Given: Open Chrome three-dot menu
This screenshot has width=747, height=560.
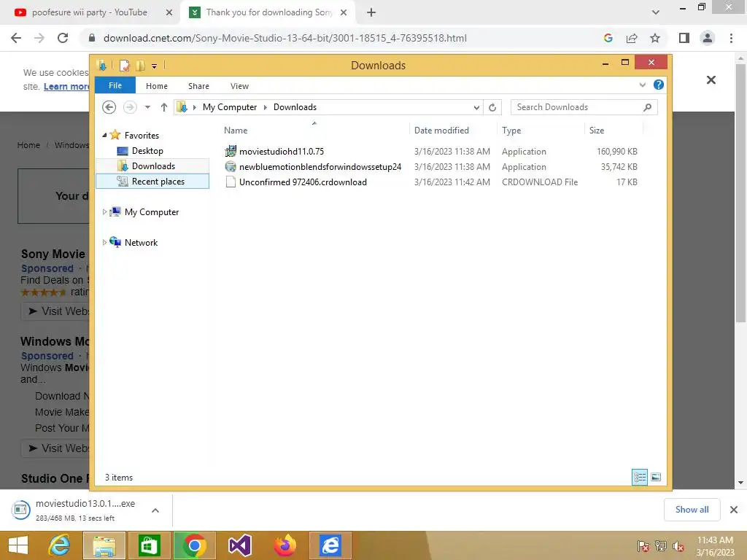Looking at the screenshot, I should [731, 38].
